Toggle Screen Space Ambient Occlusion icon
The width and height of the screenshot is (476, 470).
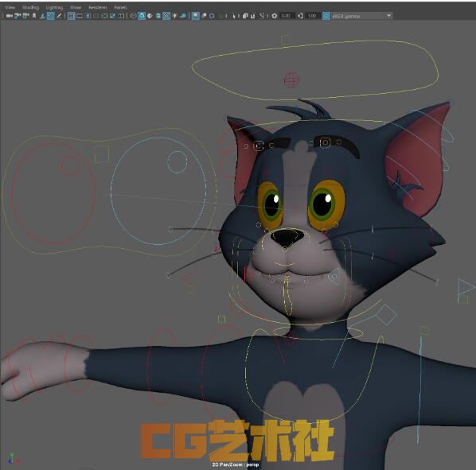pos(196,16)
